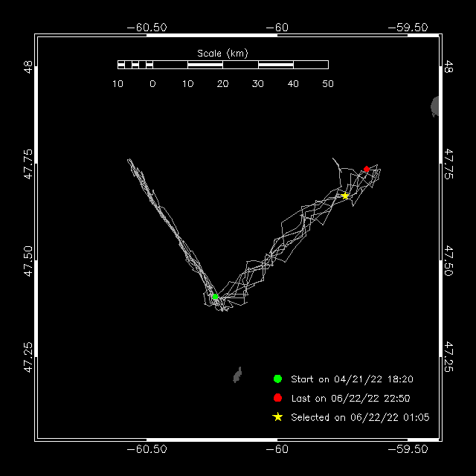Click the yellow star in the legend
The width and height of the screenshot is (476, 476).
278,417
